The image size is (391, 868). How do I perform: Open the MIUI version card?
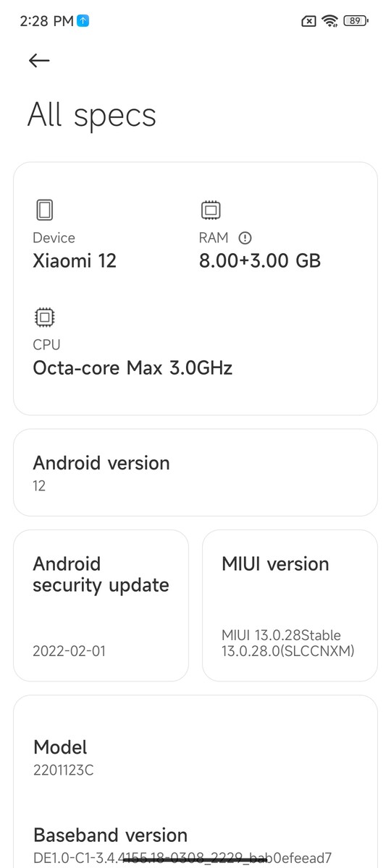click(290, 605)
